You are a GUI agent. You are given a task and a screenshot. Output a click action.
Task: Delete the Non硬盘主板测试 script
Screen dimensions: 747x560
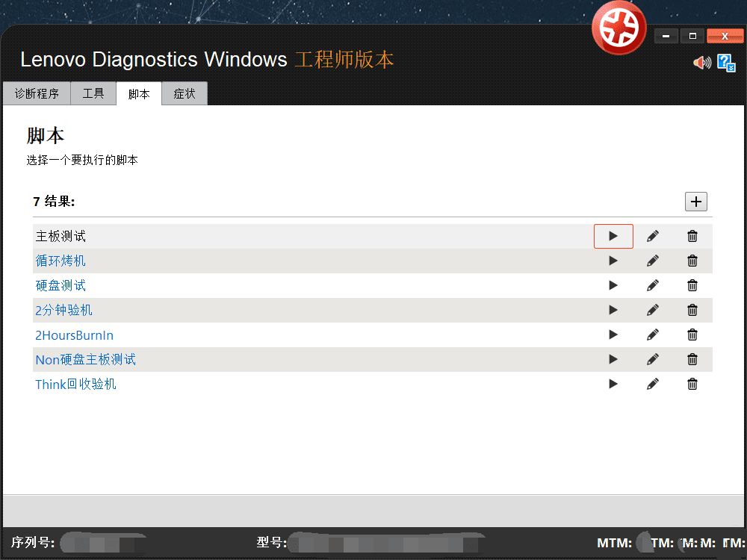pos(692,359)
